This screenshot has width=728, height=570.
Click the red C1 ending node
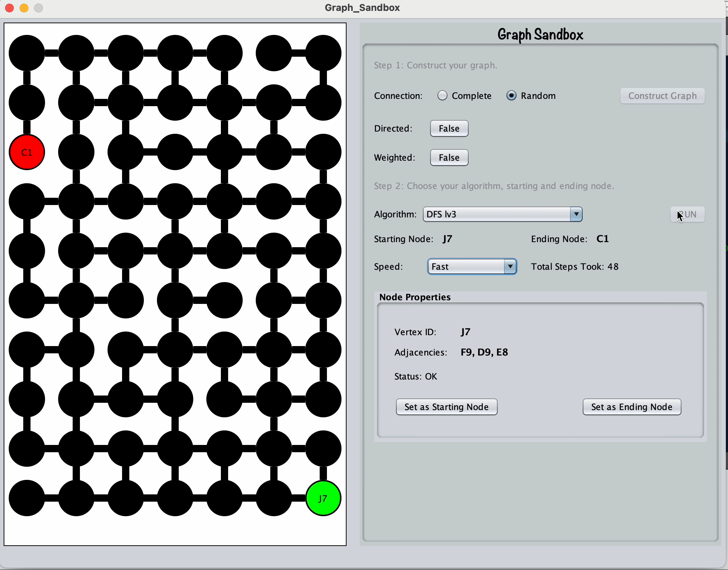click(x=27, y=152)
